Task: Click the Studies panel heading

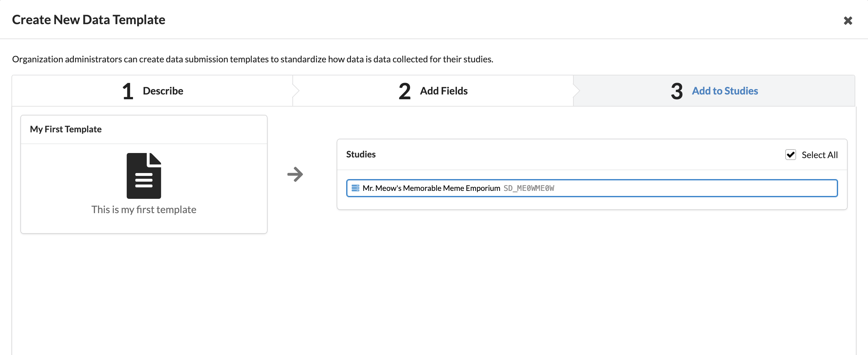Action: click(360, 154)
